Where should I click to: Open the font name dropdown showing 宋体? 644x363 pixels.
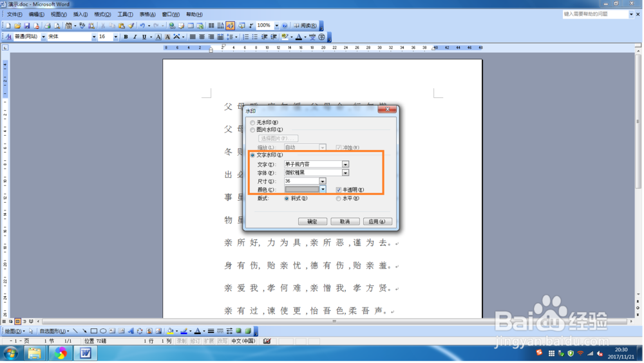(93, 37)
